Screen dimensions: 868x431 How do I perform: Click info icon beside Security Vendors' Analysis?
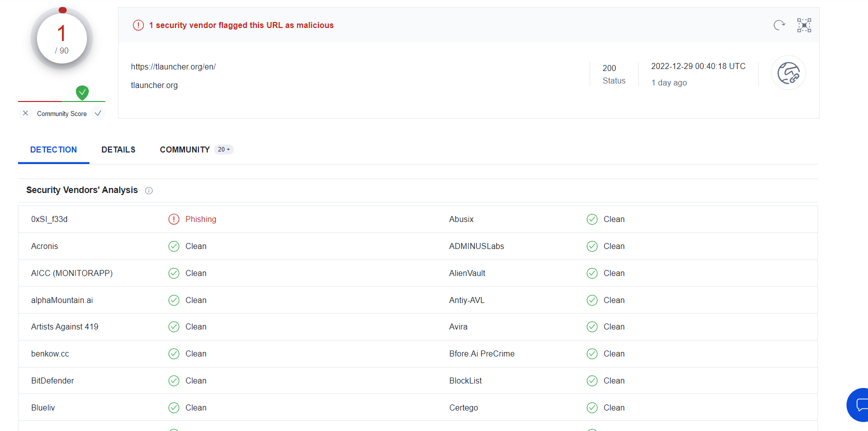click(x=149, y=190)
